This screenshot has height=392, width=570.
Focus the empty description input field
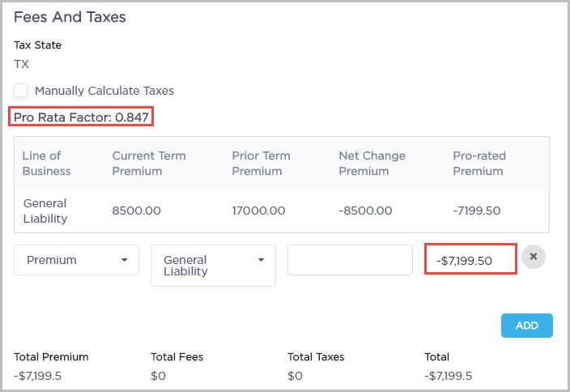click(350, 260)
